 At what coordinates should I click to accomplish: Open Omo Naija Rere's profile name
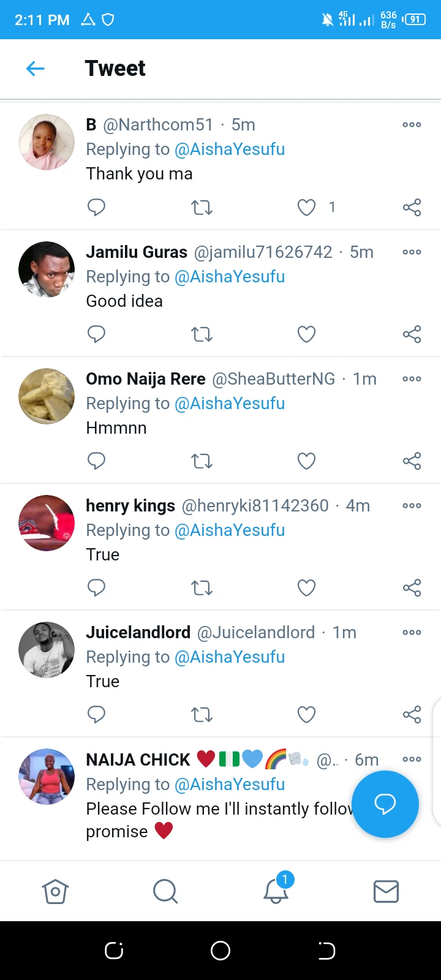pyautogui.click(x=146, y=379)
